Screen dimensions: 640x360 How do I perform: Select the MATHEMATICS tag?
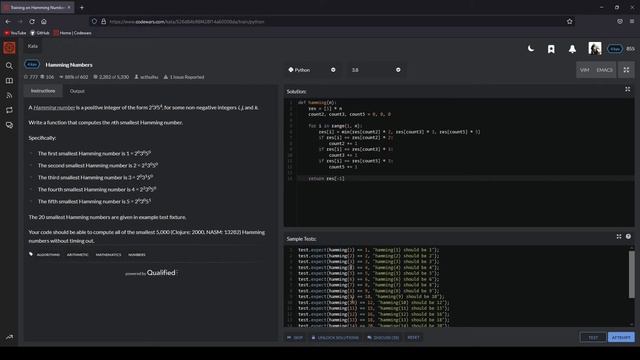(x=108, y=255)
